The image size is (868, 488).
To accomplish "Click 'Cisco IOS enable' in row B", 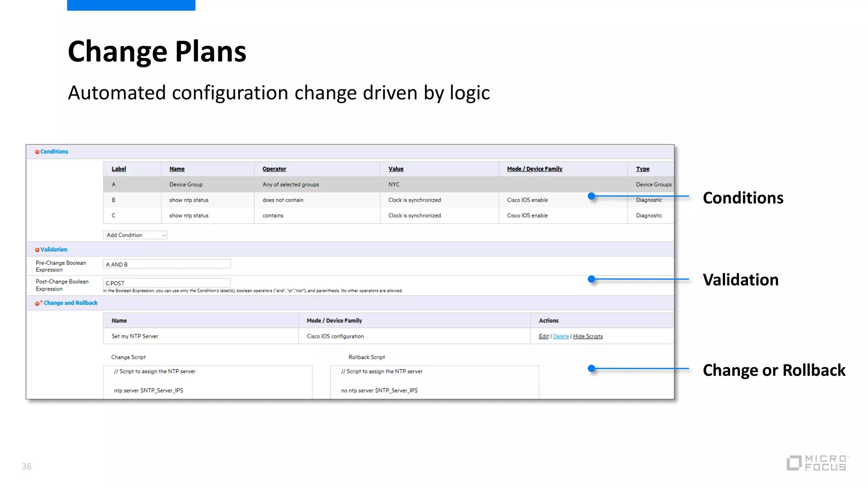I will click(x=527, y=200).
